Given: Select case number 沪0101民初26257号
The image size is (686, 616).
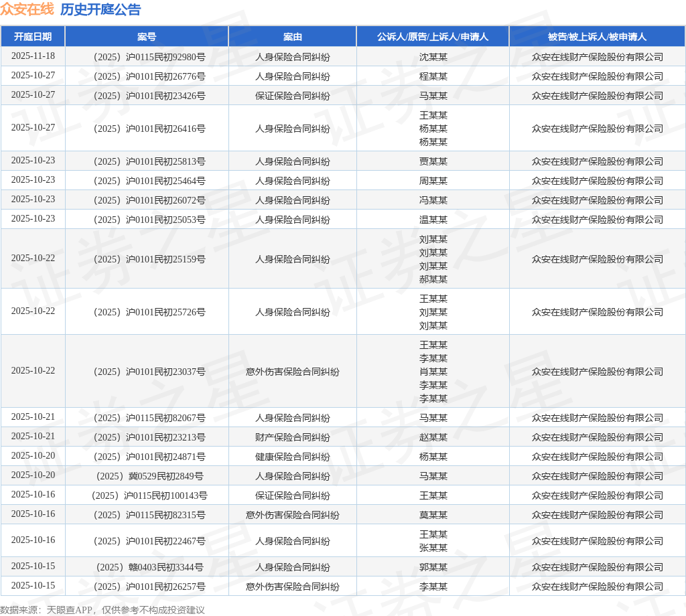Looking at the screenshot, I should [149, 587].
